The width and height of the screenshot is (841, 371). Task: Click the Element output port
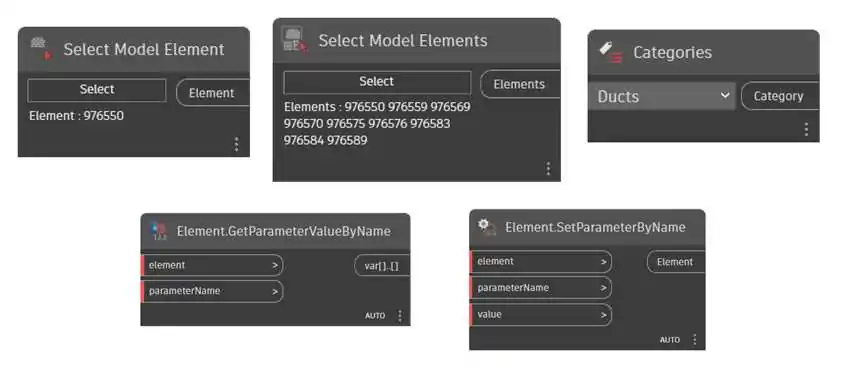(x=212, y=93)
